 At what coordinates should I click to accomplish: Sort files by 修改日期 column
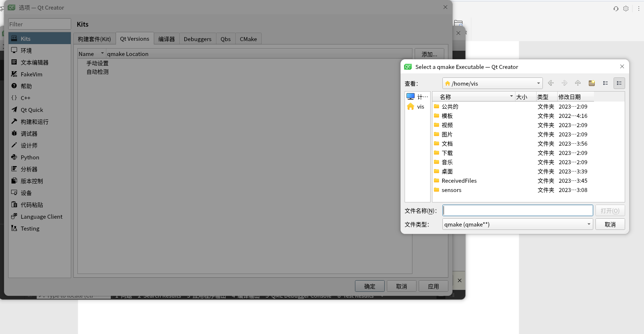(x=575, y=97)
